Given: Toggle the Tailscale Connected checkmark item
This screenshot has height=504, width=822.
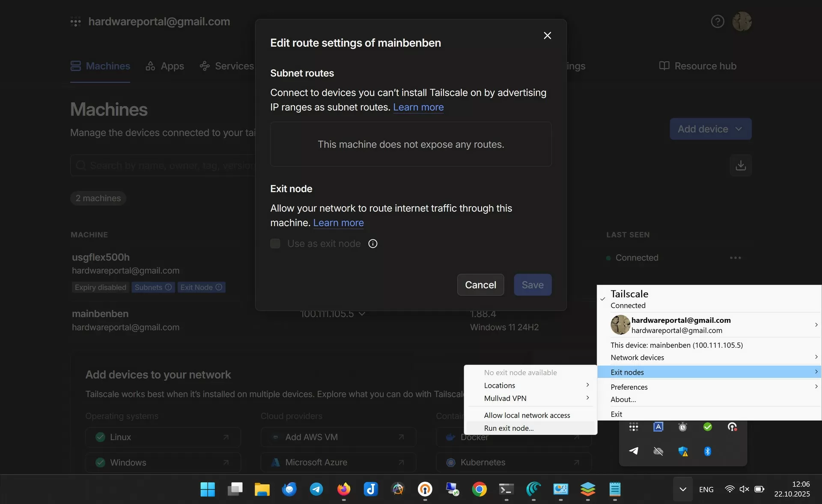Looking at the screenshot, I should pos(629,299).
